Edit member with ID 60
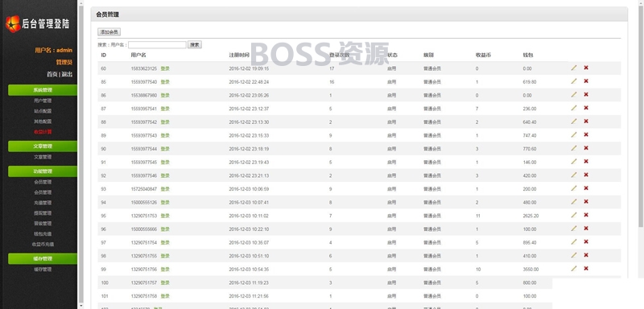Viewport: 644px width, 309px height. point(574,68)
